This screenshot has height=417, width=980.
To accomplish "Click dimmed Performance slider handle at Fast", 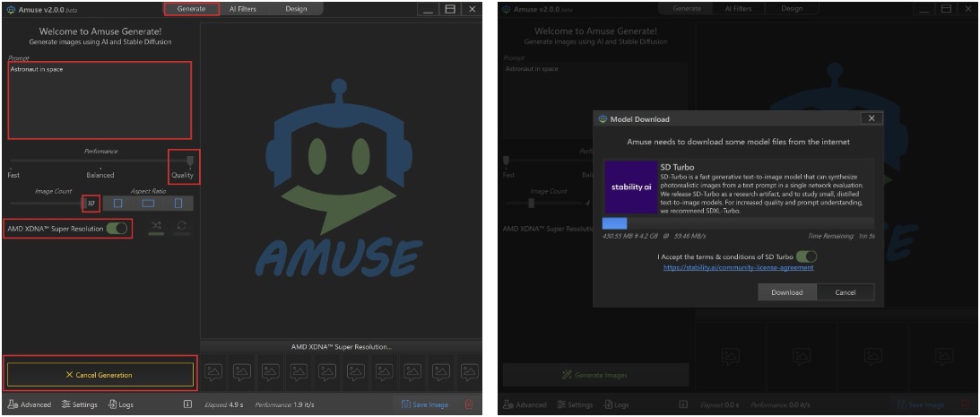I will coord(507,161).
